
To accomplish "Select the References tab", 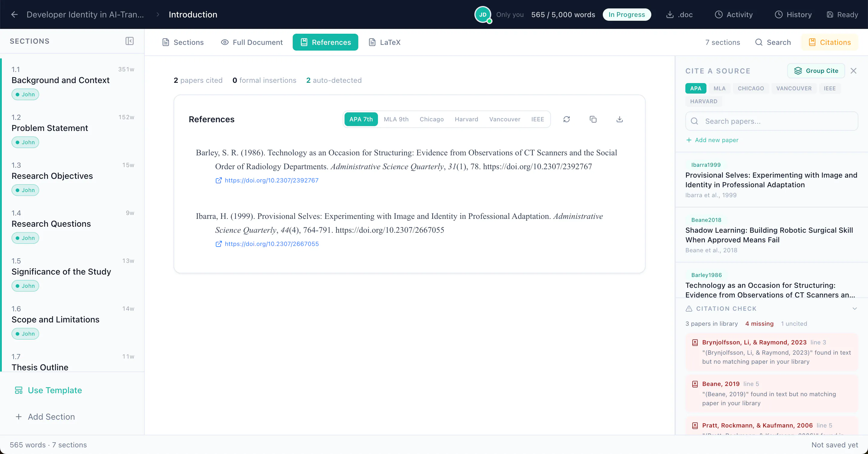I will (x=325, y=42).
